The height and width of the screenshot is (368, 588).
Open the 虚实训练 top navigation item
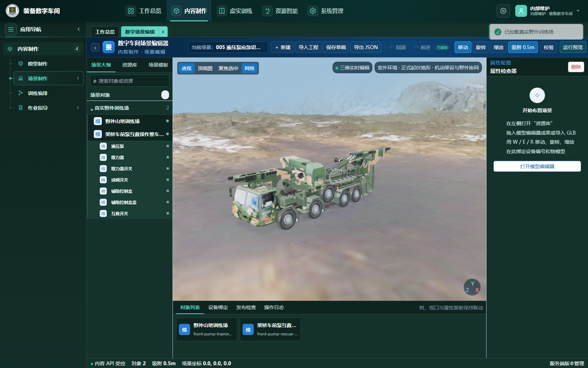(235, 11)
